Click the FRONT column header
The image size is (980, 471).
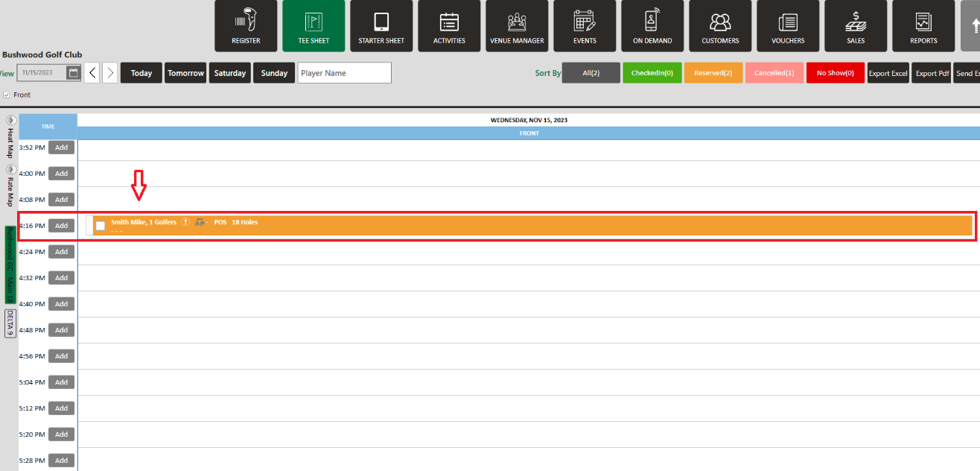(529, 133)
